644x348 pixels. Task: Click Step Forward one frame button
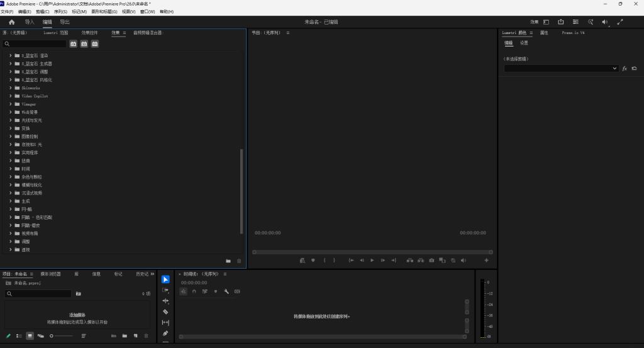tap(383, 261)
